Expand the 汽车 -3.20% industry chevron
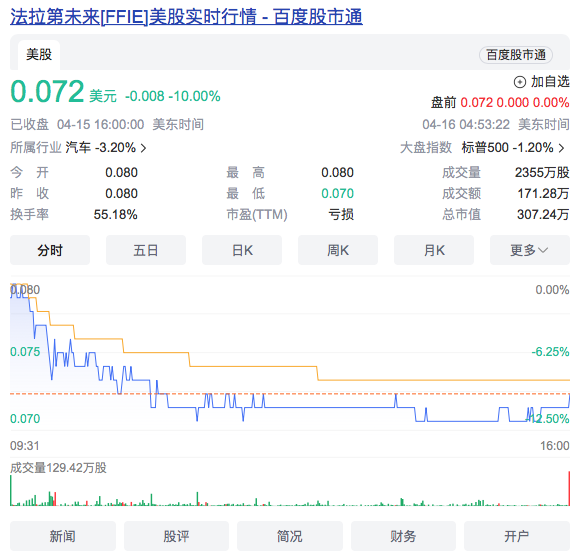The height and width of the screenshot is (556, 582). pos(144,148)
